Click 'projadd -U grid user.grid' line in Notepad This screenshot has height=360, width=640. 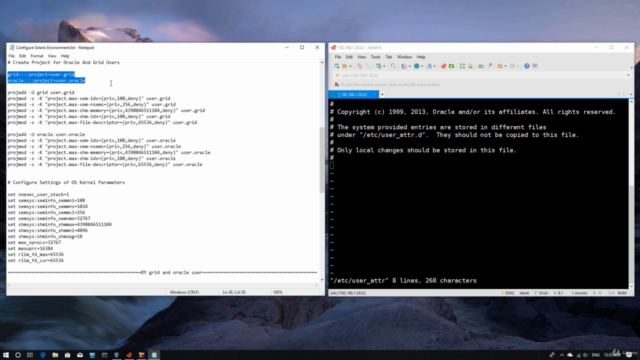(x=41, y=93)
